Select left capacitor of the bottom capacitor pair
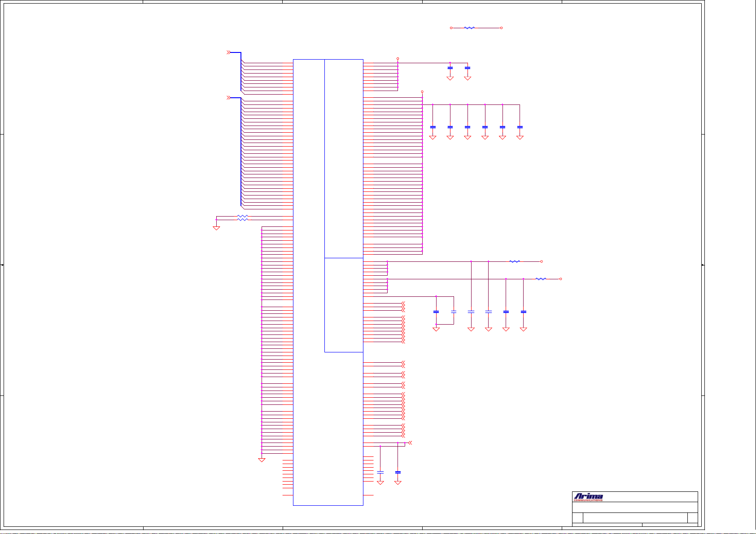This screenshot has width=756, height=534. click(x=380, y=473)
